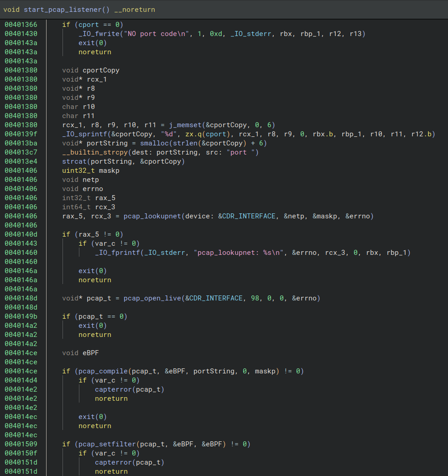The image size is (448, 476).
Task: Select address 004013c7
Action: (21, 152)
